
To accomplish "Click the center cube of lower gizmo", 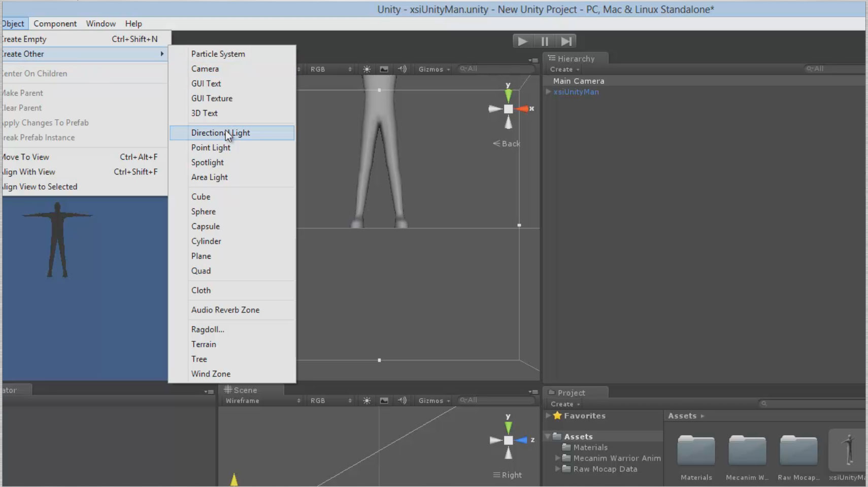I will coord(508,440).
